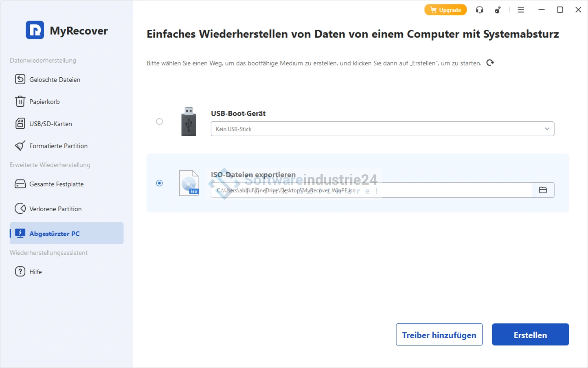This screenshot has height=368, width=588.
Task: Click the key/register icon in title bar
Action: point(498,10)
